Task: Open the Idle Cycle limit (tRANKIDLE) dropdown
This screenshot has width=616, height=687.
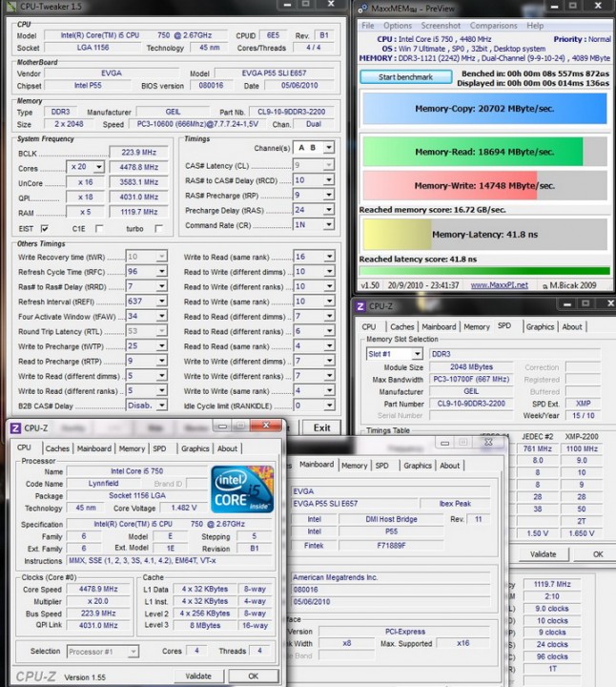Action: coord(329,406)
